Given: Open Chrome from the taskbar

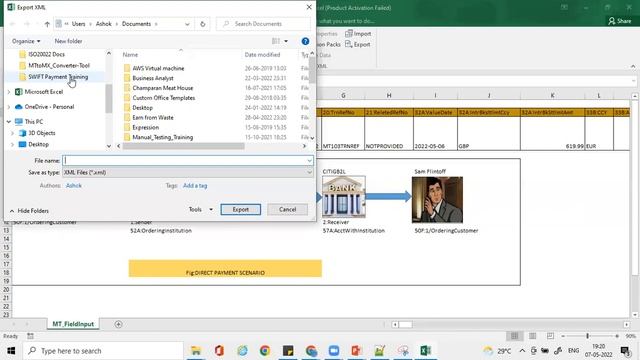Looking at the screenshot, I should (265, 351).
